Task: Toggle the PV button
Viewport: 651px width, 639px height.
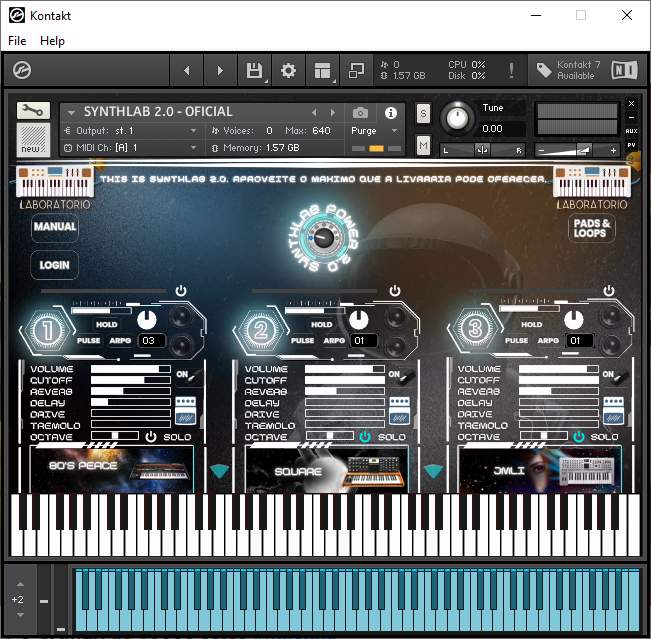Action: (x=631, y=145)
